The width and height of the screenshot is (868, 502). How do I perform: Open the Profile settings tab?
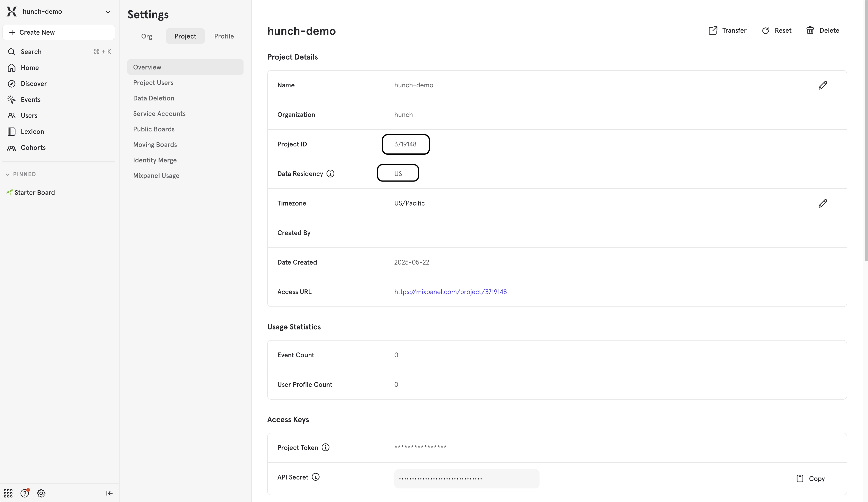(x=224, y=36)
